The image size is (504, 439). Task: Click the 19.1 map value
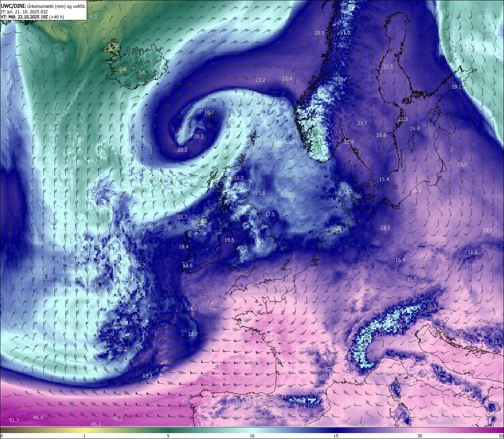coord(456,87)
